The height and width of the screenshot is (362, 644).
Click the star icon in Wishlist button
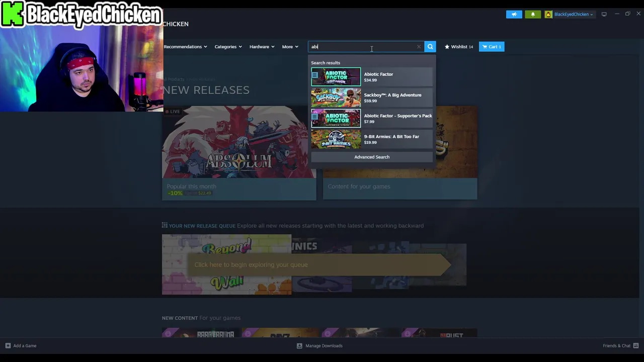(x=447, y=47)
